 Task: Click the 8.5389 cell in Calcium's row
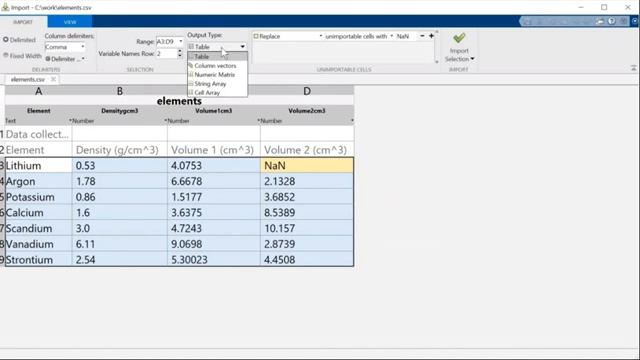coord(307,213)
